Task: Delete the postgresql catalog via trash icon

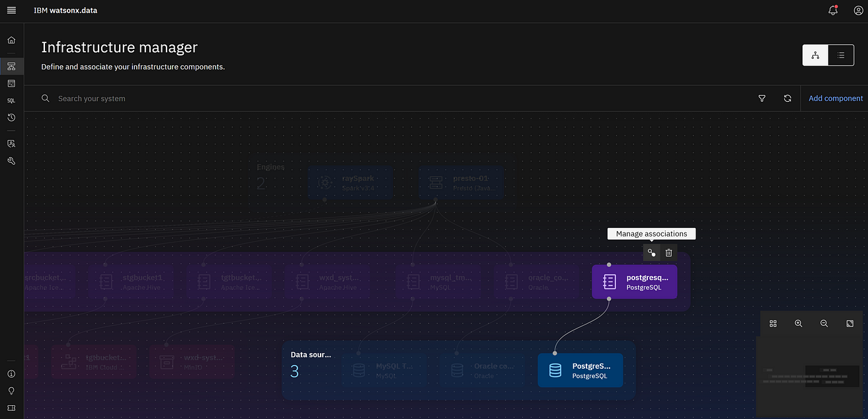Action: click(668, 252)
